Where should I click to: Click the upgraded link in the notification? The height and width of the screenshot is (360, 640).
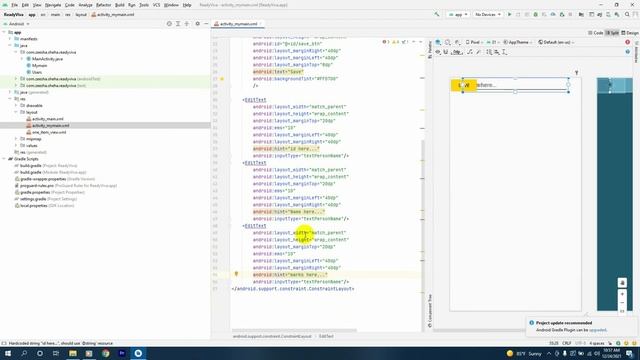pos(598,330)
